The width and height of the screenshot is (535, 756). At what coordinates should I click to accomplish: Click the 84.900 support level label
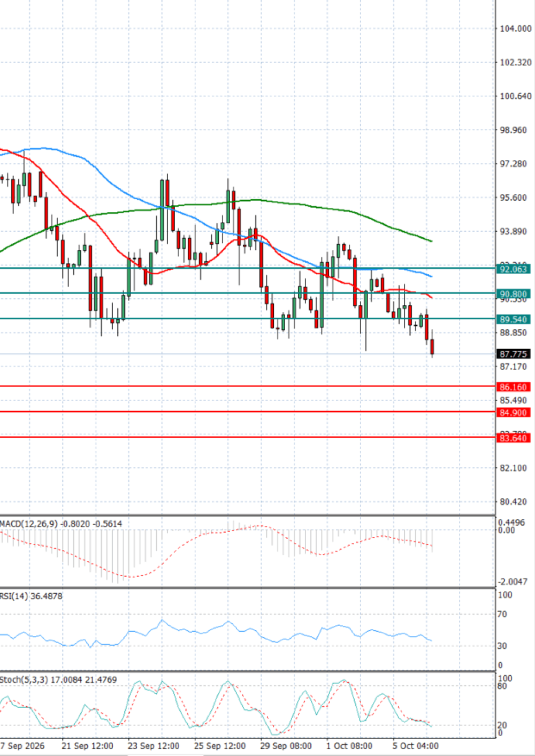click(x=513, y=412)
